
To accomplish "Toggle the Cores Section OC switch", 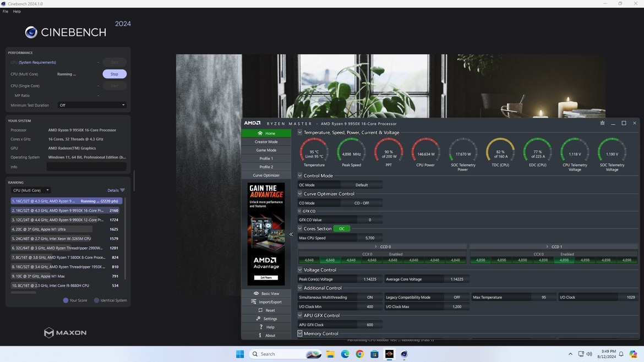I will click(342, 229).
